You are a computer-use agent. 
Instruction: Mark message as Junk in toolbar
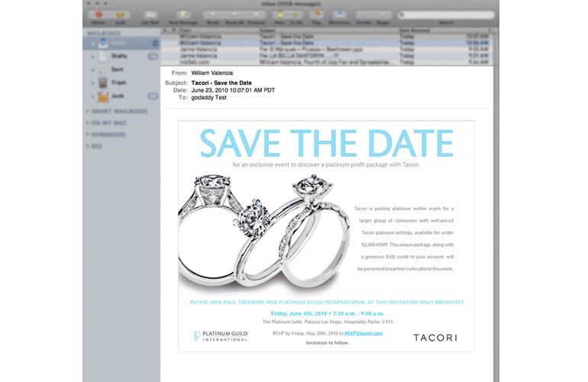[x=120, y=15]
